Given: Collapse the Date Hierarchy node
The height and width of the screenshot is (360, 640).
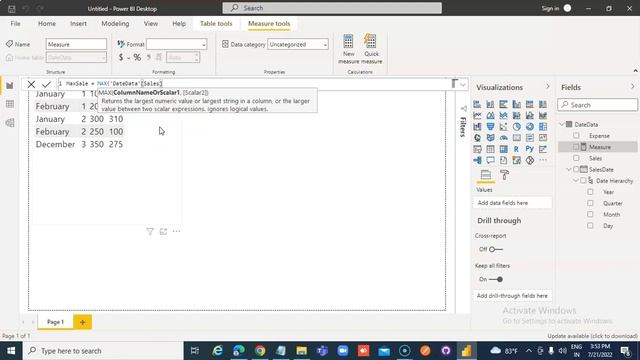Looking at the screenshot, I should click(576, 180).
